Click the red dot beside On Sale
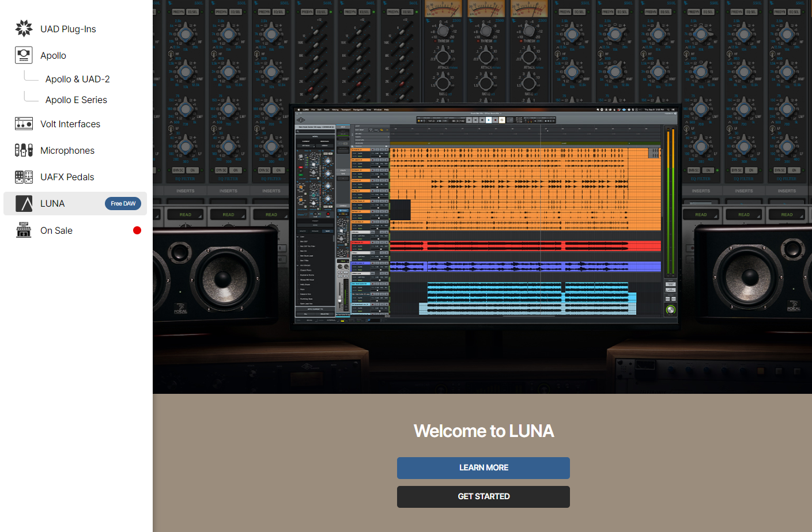This screenshot has height=532, width=812. click(x=137, y=230)
